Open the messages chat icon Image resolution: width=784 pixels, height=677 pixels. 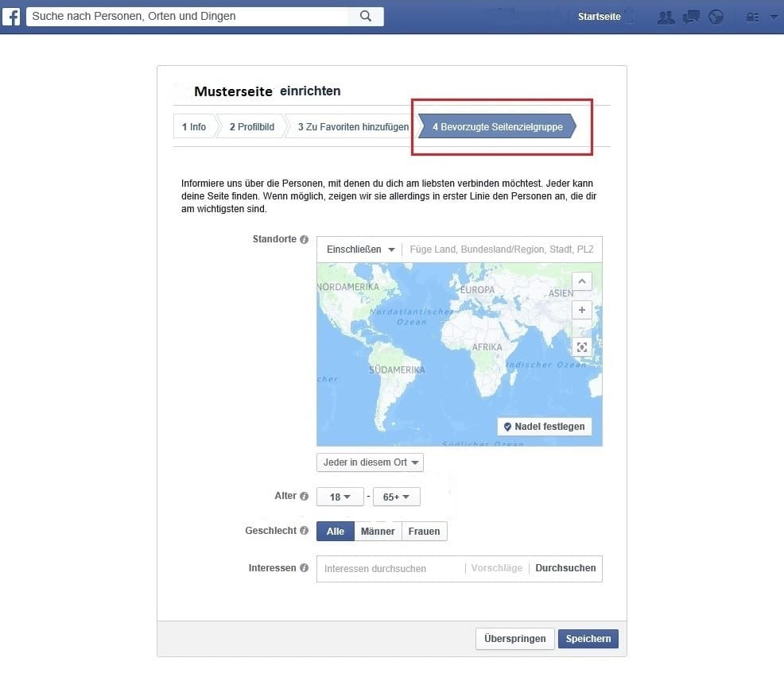click(691, 17)
